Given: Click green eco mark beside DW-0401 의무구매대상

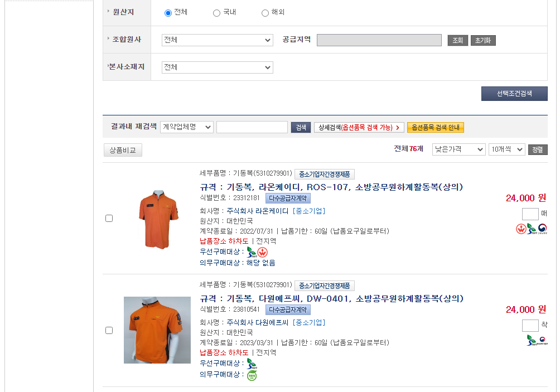Looking at the screenshot, I should pyautogui.click(x=252, y=375).
